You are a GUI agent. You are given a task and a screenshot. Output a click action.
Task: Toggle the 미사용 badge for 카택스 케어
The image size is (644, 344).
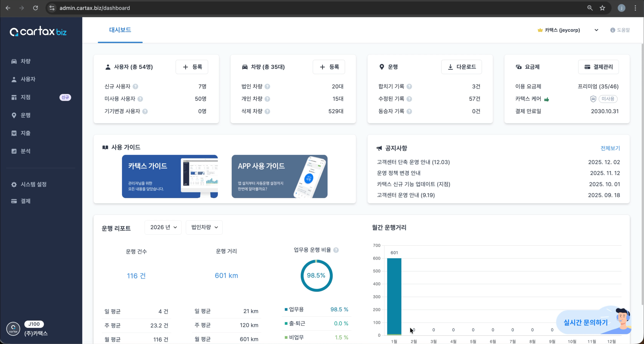pos(608,99)
